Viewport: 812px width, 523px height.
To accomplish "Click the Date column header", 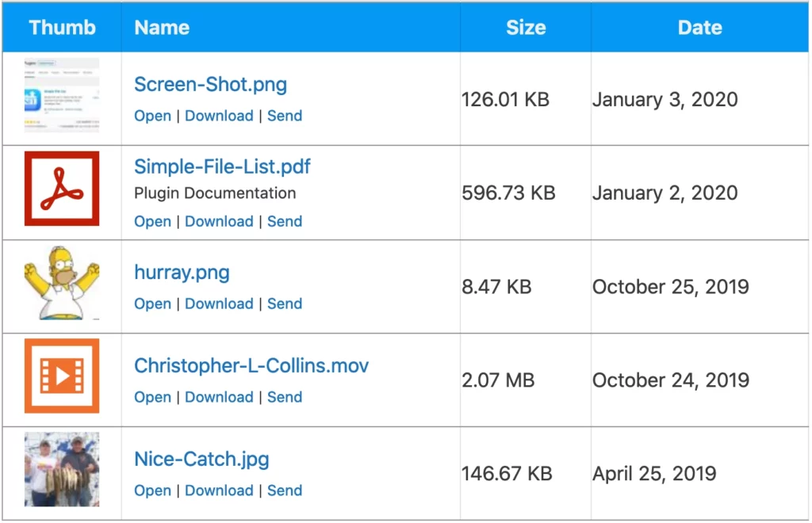I will click(x=699, y=27).
